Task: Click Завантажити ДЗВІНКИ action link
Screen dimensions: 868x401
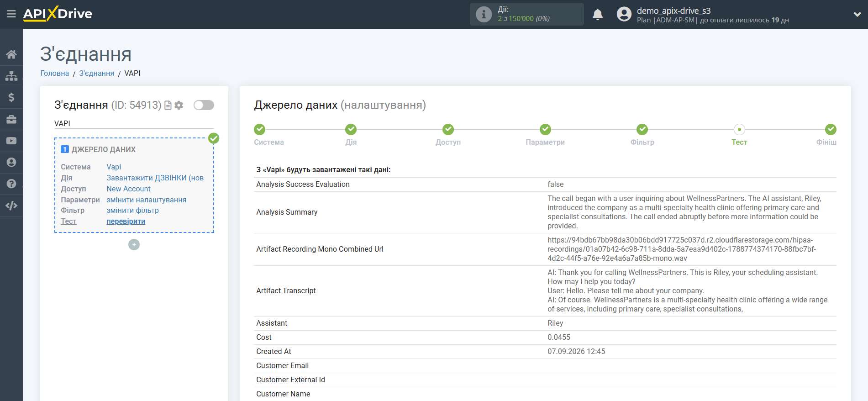Action: (x=155, y=178)
